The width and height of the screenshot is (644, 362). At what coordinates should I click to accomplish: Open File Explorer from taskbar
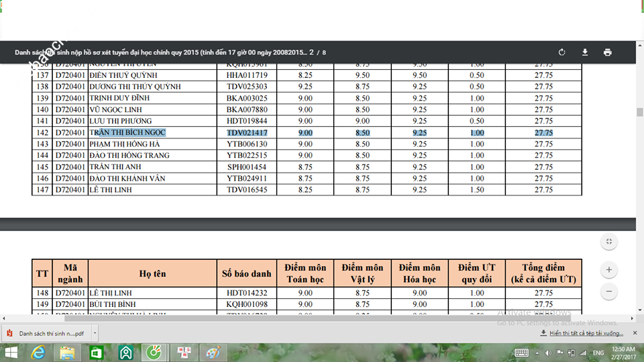point(67,353)
